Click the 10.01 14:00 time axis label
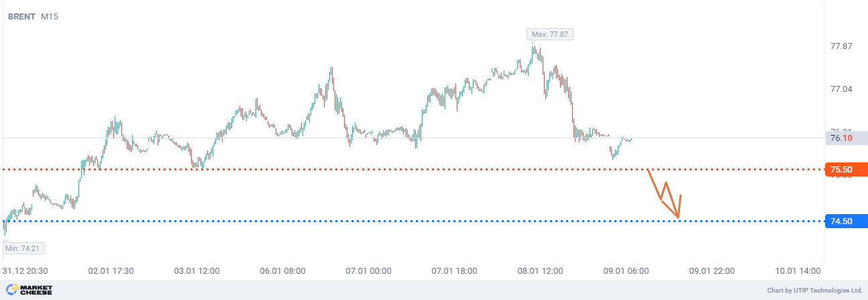 click(x=798, y=271)
